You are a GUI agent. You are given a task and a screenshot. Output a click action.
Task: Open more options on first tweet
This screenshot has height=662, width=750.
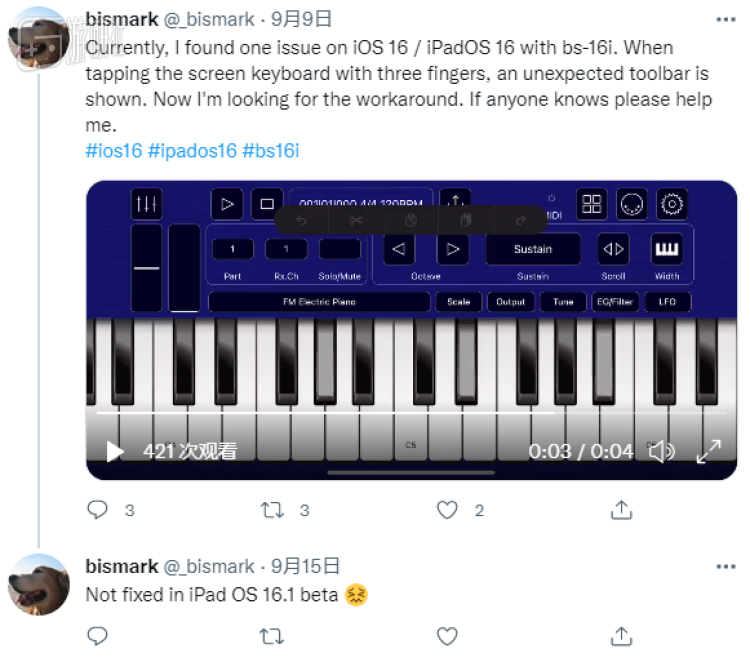click(x=726, y=20)
